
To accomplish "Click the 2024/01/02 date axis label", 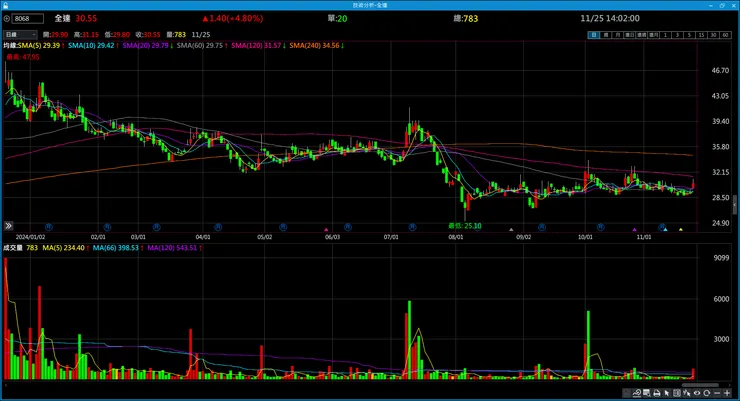I will [30, 237].
